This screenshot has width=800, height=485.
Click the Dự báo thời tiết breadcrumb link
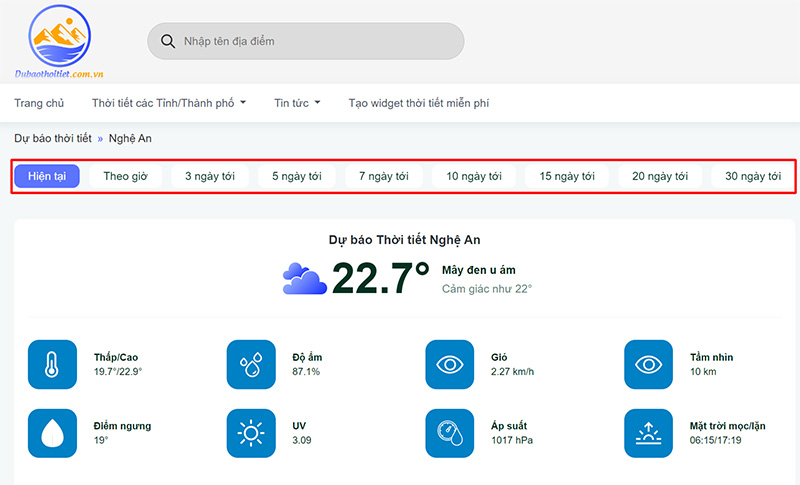53,137
